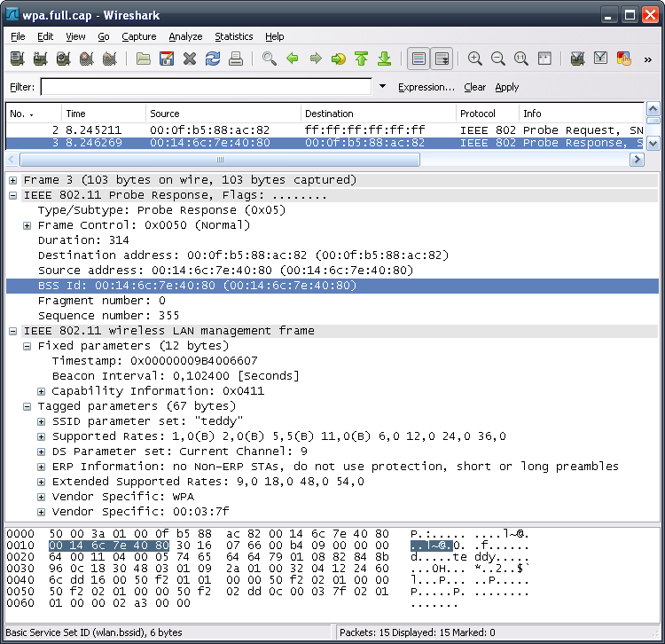The height and width of the screenshot is (644, 665).
Task: Jump to last packet icon
Action: (x=384, y=59)
